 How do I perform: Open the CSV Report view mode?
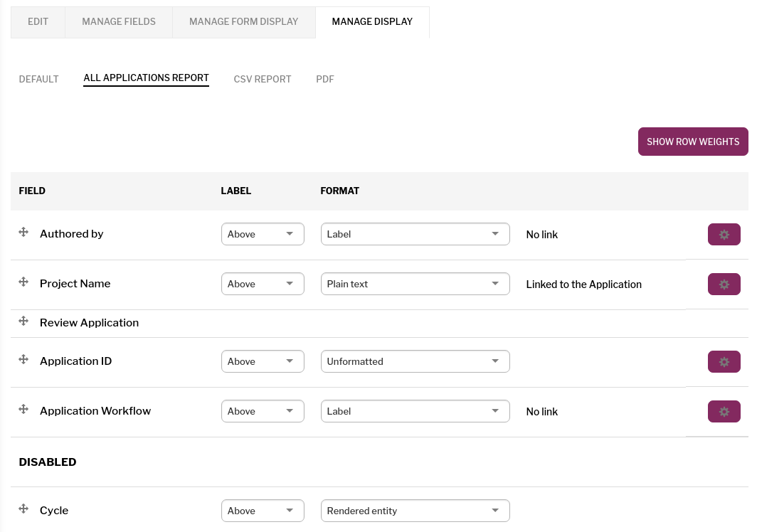point(262,79)
